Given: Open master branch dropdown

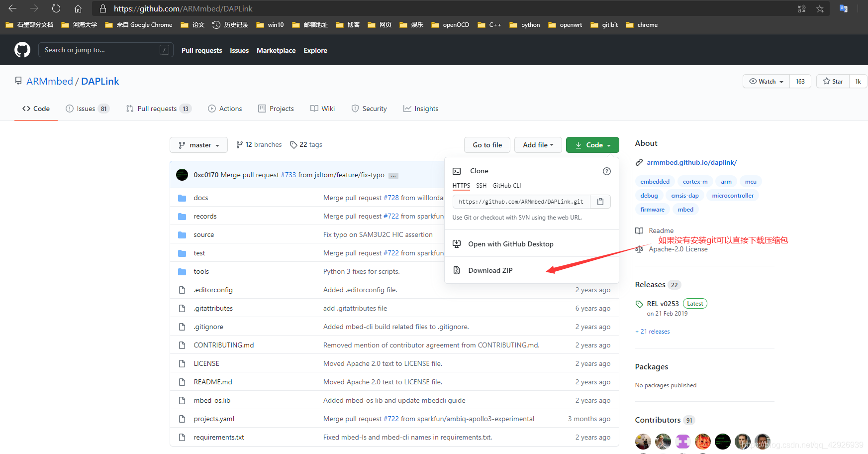Looking at the screenshot, I should [198, 145].
